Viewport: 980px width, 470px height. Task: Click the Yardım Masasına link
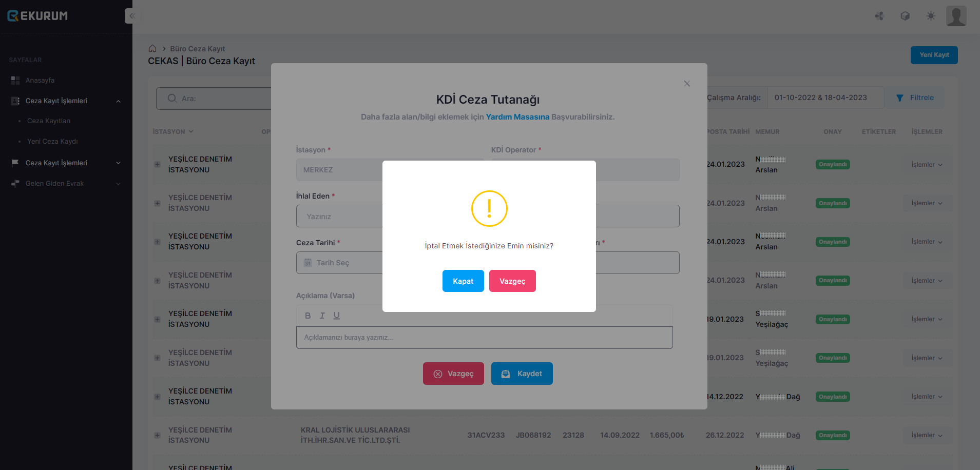click(x=517, y=117)
